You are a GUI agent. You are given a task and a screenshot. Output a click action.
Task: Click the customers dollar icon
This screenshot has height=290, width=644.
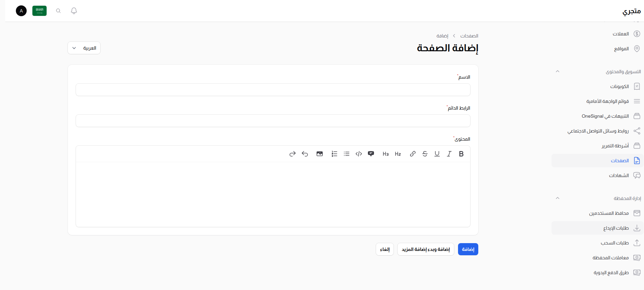coord(637,34)
